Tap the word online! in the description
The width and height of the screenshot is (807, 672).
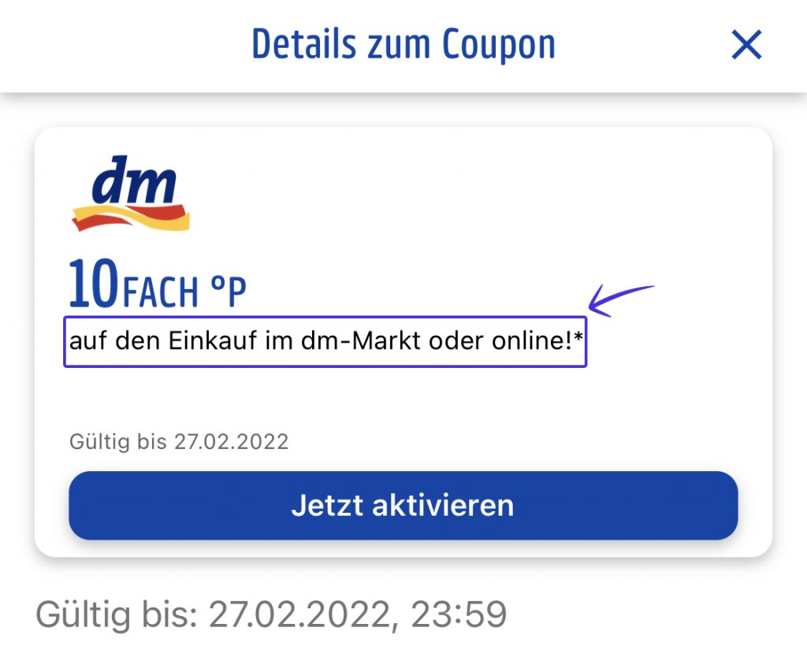(x=532, y=340)
